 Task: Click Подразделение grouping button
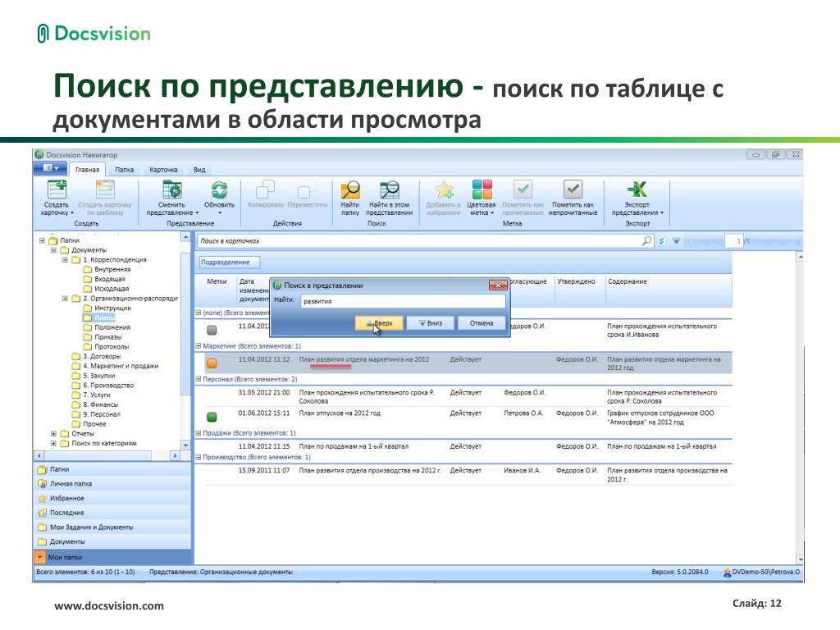click(x=230, y=262)
